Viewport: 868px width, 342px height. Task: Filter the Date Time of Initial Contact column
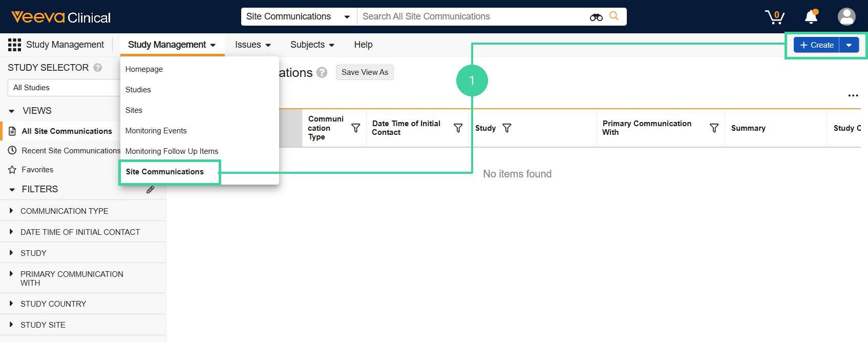click(x=458, y=128)
